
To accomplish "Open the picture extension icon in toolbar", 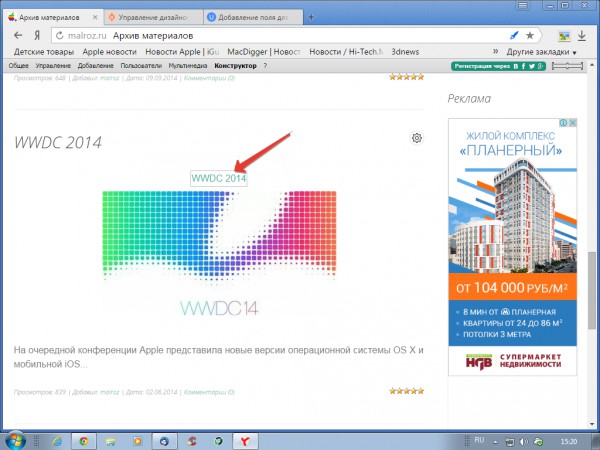I will [564, 36].
